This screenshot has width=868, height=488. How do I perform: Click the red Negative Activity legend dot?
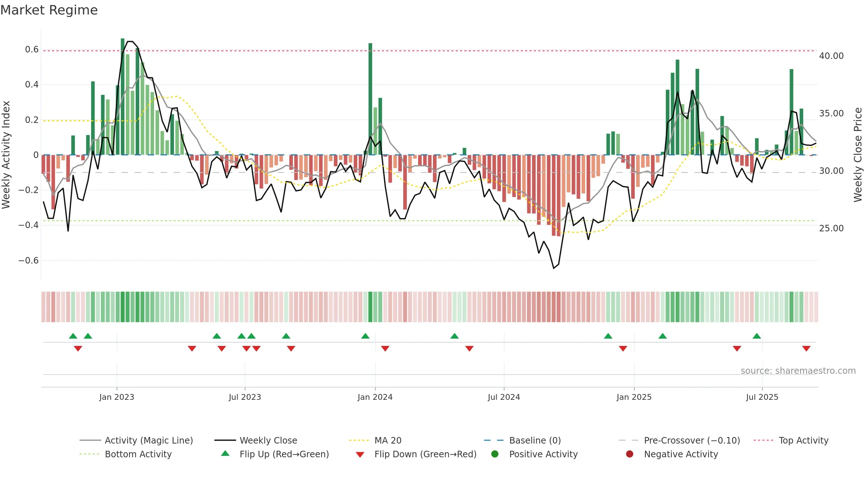coord(630,454)
